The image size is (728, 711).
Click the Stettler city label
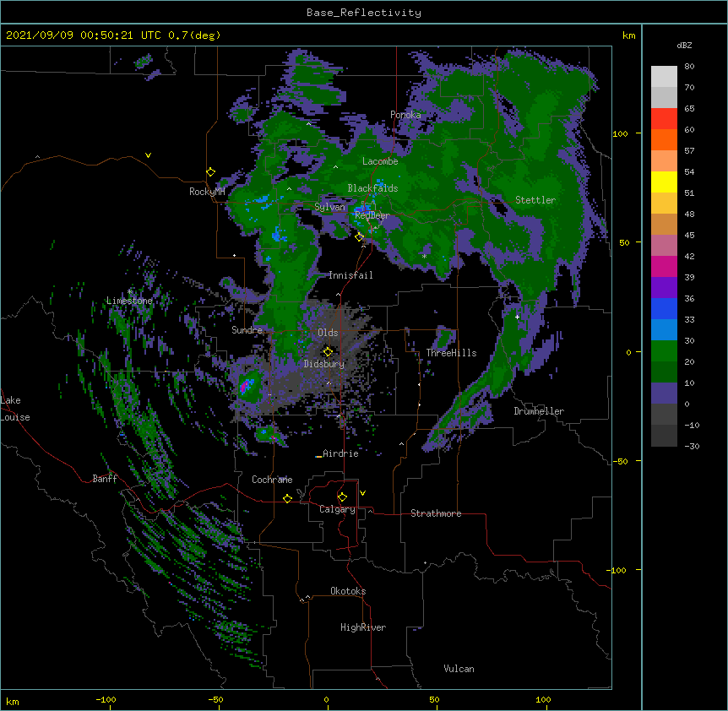point(535,200)
